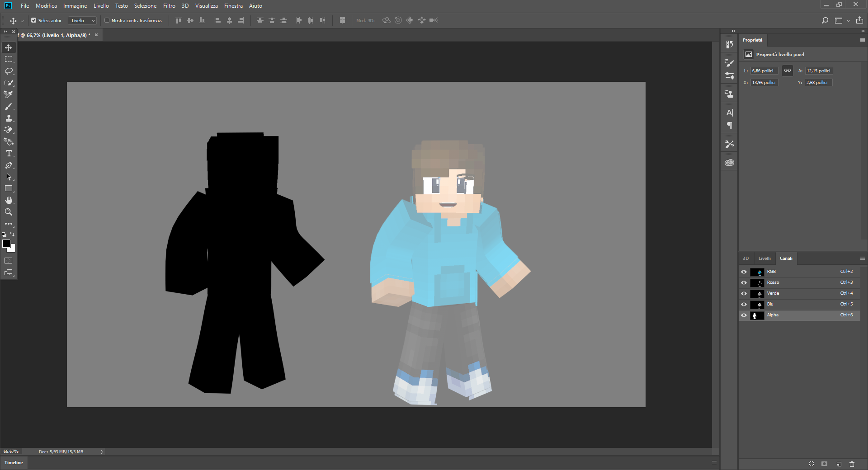Screen dimensions: 868x470
Task: Select the Move tool
Action: [x=9, y=47]
